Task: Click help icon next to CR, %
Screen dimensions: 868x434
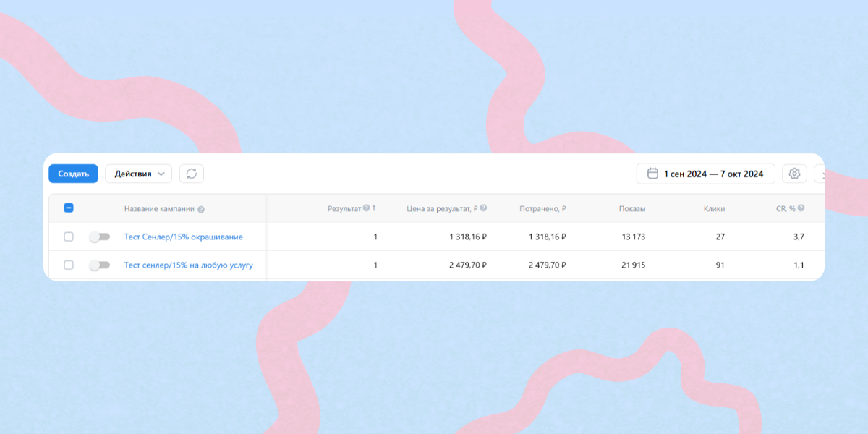Action: (801, 208)
